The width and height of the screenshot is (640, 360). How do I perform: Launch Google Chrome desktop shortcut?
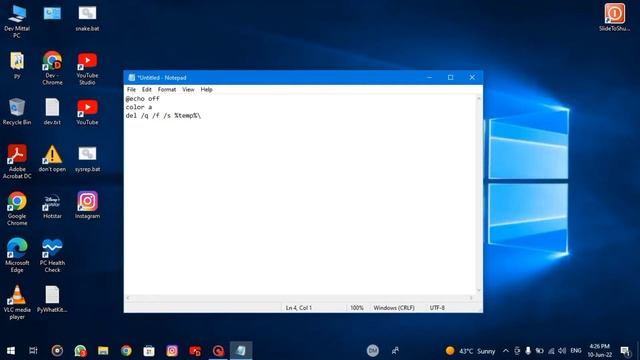(x=17, y=209)
